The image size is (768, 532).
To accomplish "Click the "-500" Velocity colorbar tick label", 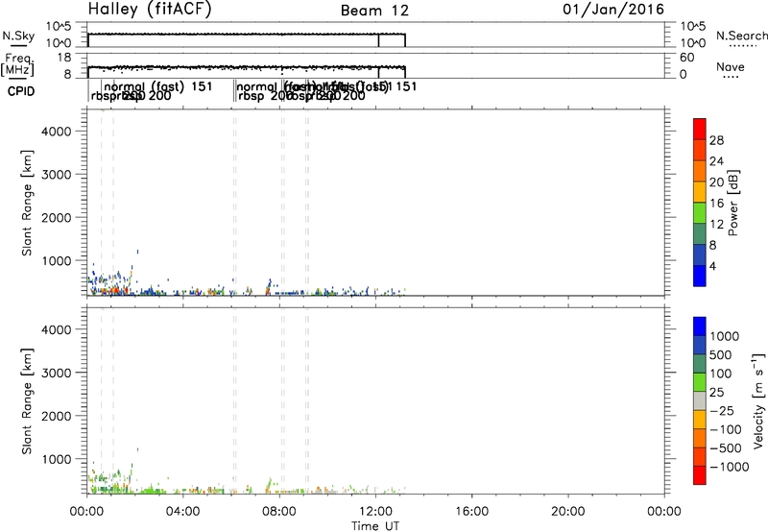I will coord(726,448).
